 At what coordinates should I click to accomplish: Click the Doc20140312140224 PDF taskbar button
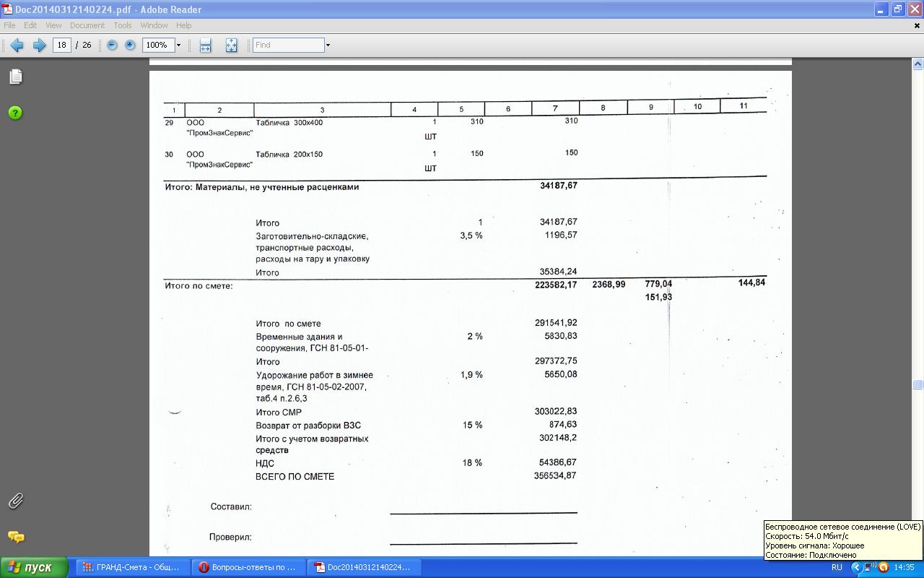(x=365, y=567)
